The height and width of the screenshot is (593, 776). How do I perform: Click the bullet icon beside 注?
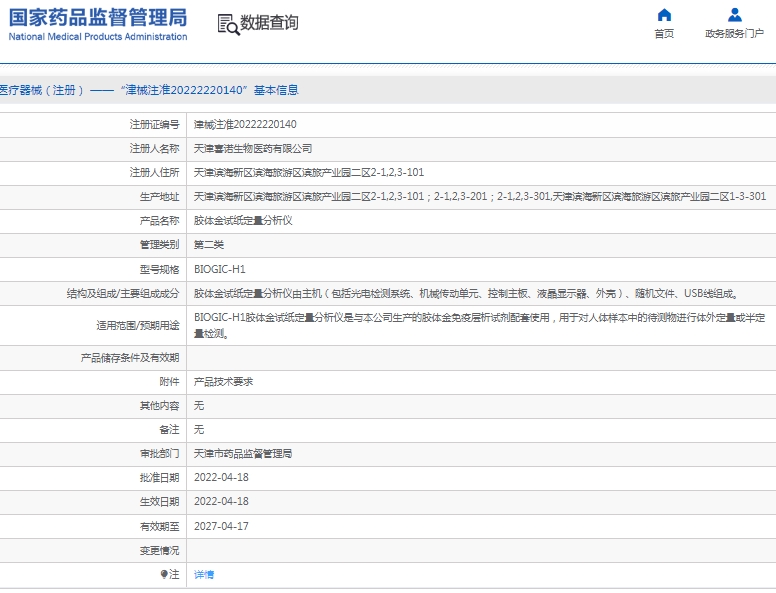(x=164, y=574)
